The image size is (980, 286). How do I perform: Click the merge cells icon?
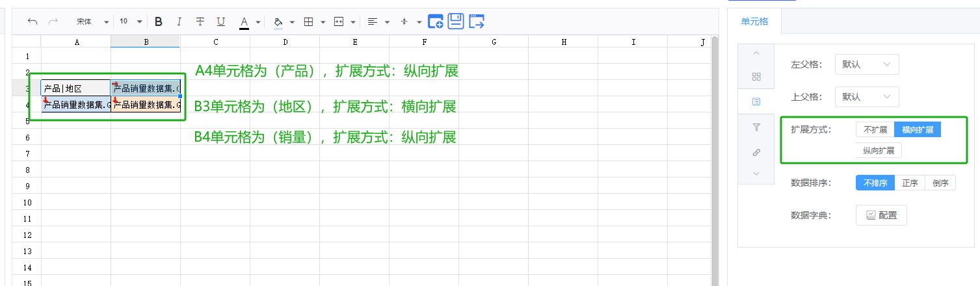tap(339, 21)
